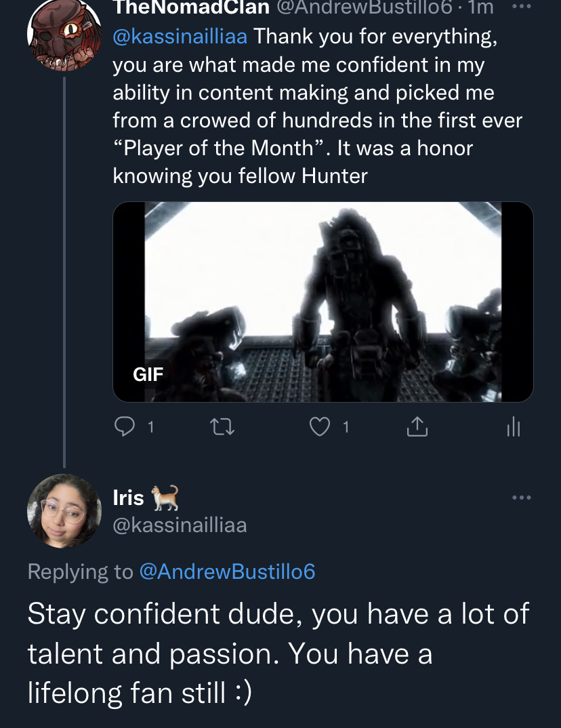Open TheNomadClan's profile avatar

coord(64,35)
